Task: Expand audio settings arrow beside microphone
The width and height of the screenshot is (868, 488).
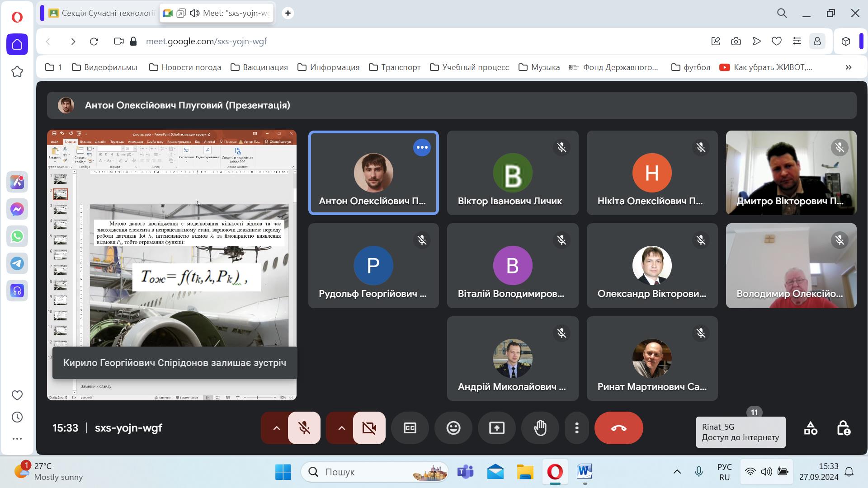Action: (x=276, y=428)
